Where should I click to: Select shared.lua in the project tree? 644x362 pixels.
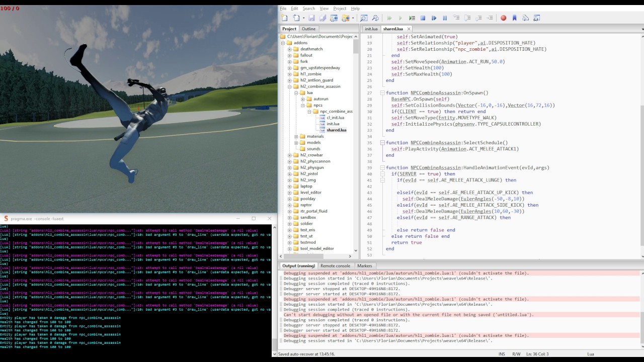coord(336,130)
